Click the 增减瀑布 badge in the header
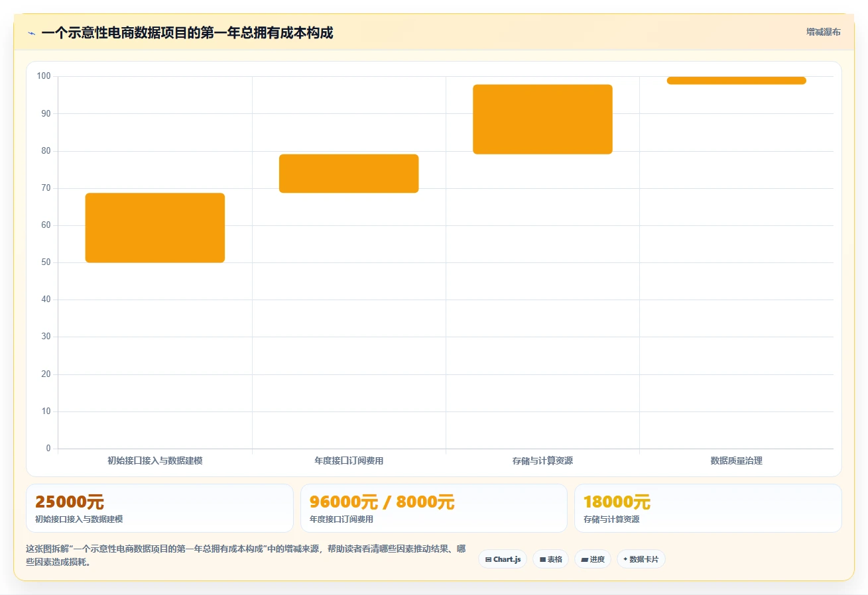The width and height of the screenshot is (868, 595). [x=823, y=32]
